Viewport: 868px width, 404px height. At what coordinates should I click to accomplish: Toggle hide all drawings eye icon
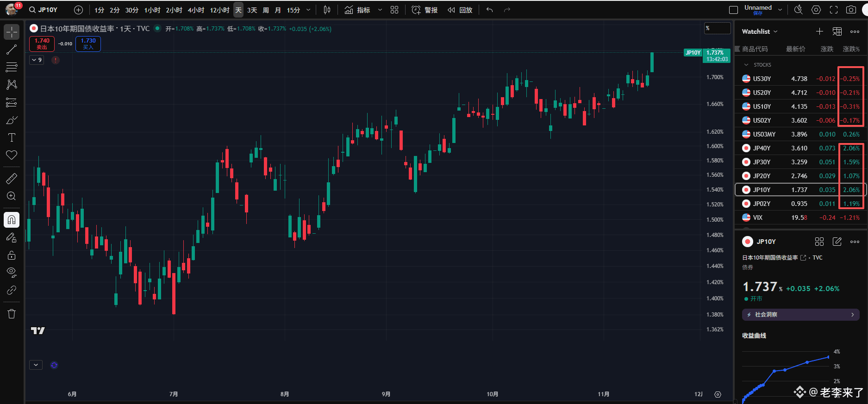click(x=12, y=272)
